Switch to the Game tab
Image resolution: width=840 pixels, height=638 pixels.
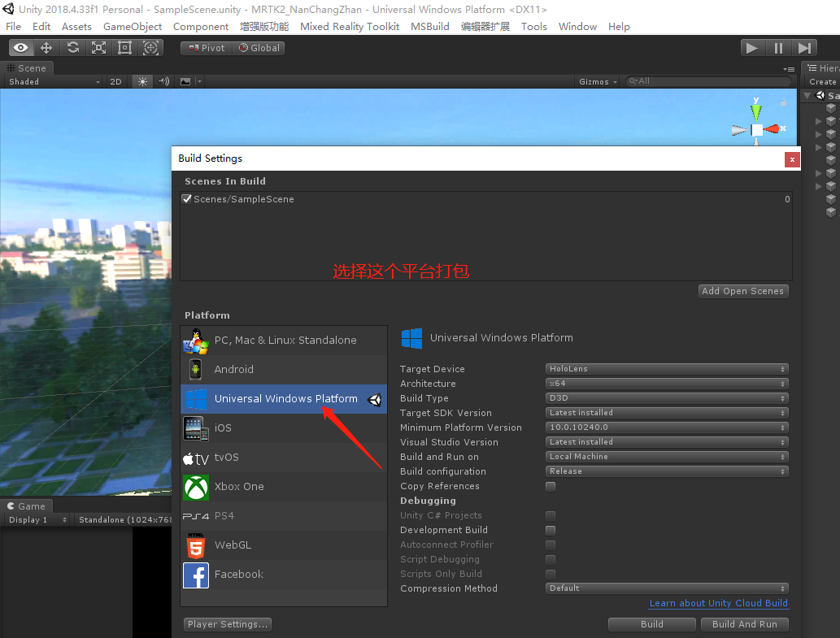[x=27, y=506]
